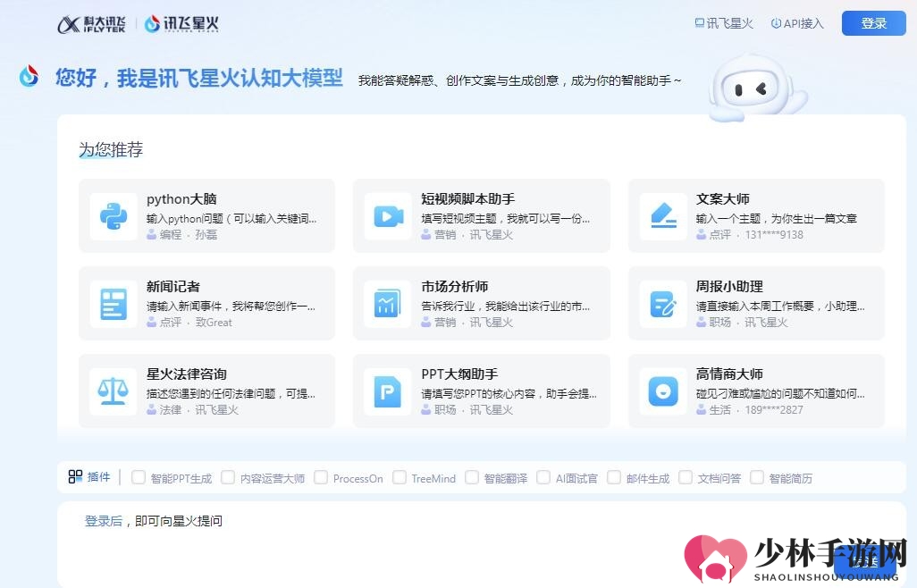Click the robot mascot image

pyautogui.click(x=756, y=88)
